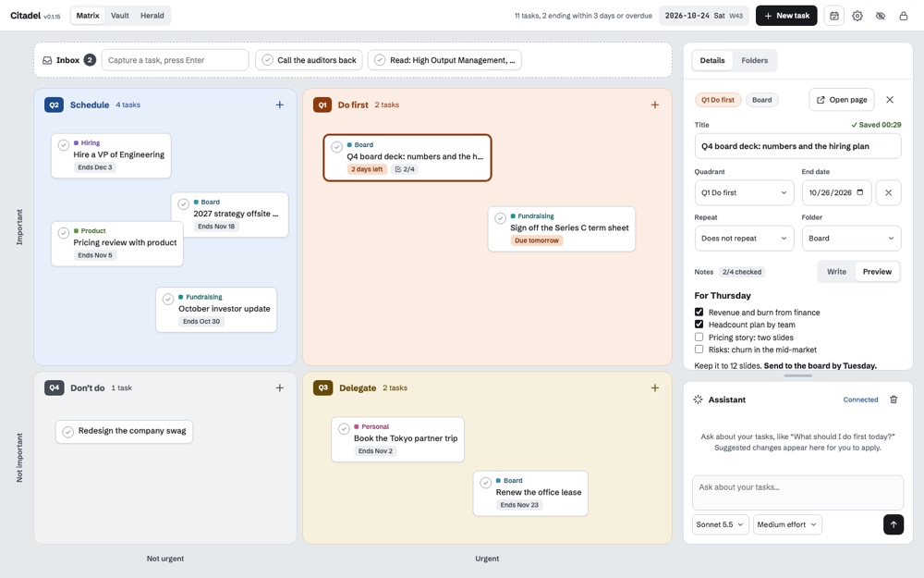The image size is (924, 578).
Task: Open the Medium effort dropdown
Action: 787,524
